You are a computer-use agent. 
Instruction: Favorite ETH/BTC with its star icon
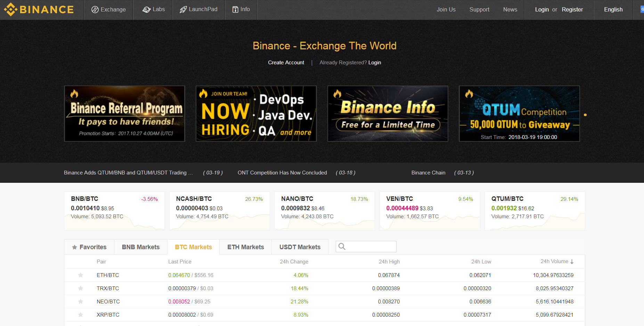[x=81, y=275]
